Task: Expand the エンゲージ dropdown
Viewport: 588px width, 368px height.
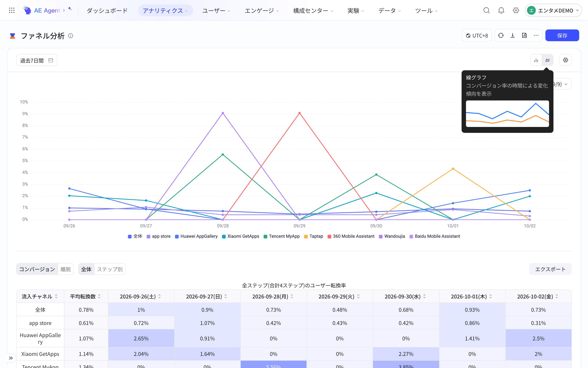Action: coord(262,10)
